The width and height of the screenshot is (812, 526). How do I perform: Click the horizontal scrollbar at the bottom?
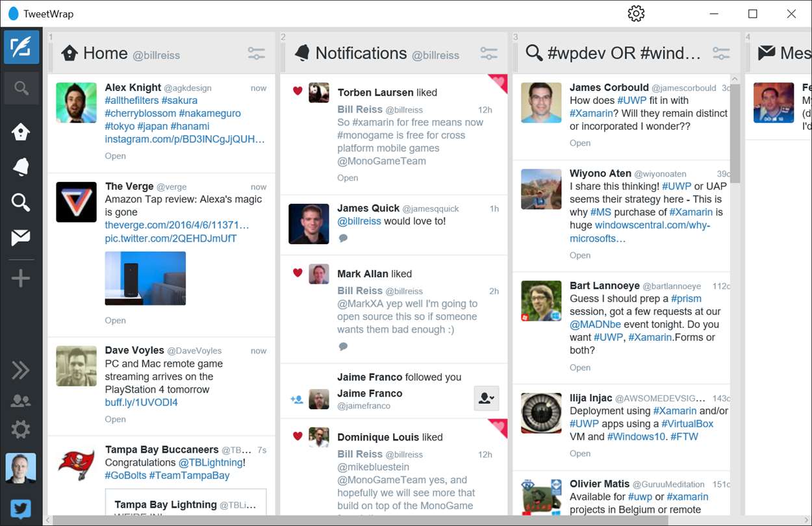[x=361, y=520]
